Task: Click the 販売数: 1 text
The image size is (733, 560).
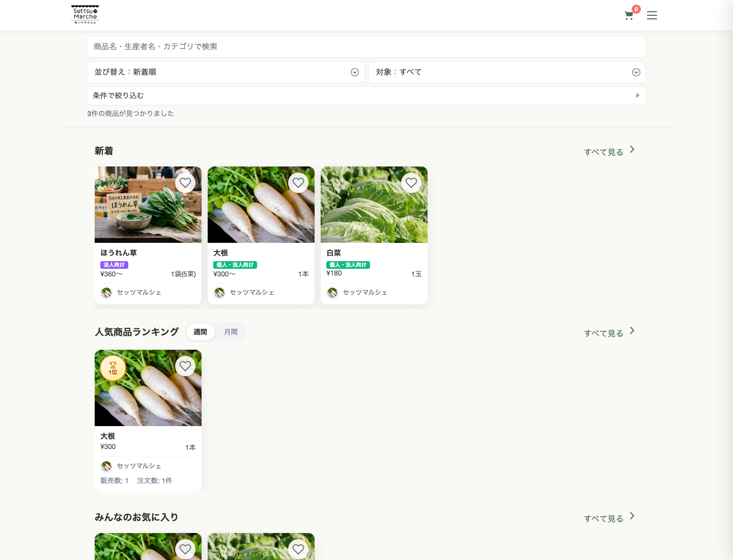Action: [x=115, y=481]
